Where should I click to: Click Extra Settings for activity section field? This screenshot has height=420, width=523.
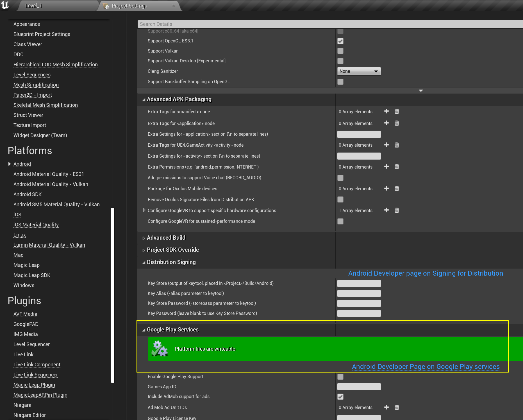(359, 156)
